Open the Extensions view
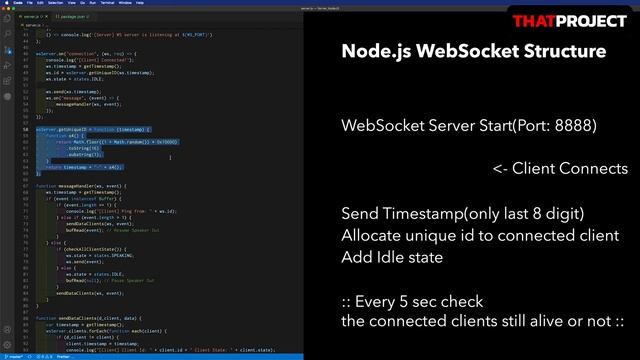Image resolution: width=640 pixels, height=360 pixels. 7,81
